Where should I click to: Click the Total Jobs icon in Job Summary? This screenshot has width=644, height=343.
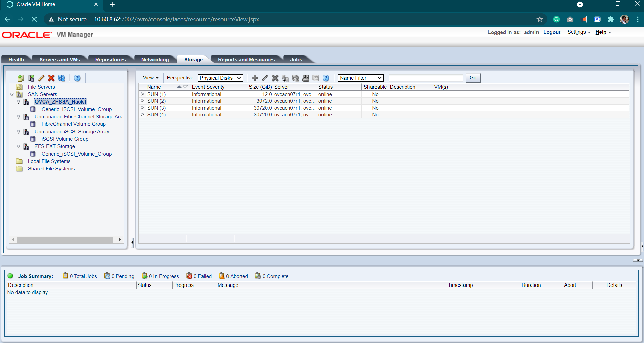point(65,276)
